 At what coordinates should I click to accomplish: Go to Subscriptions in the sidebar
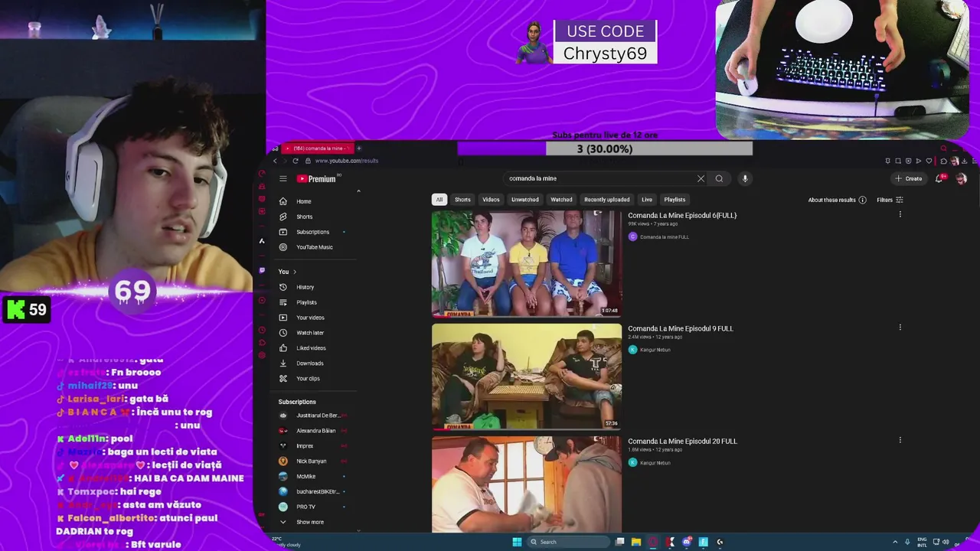coord(312,232)
